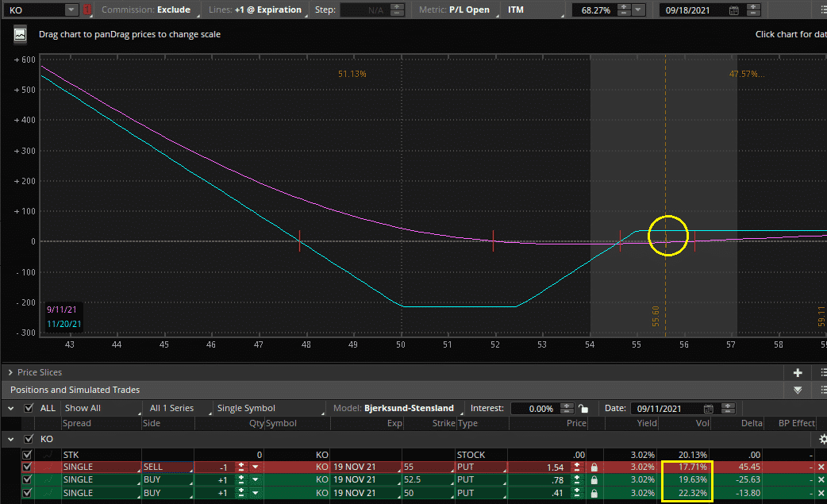The height and width of the screenshot is (504, 827).
Task: Collapse the KO group row
Action: pyautogui.click(x=10, y=439)
